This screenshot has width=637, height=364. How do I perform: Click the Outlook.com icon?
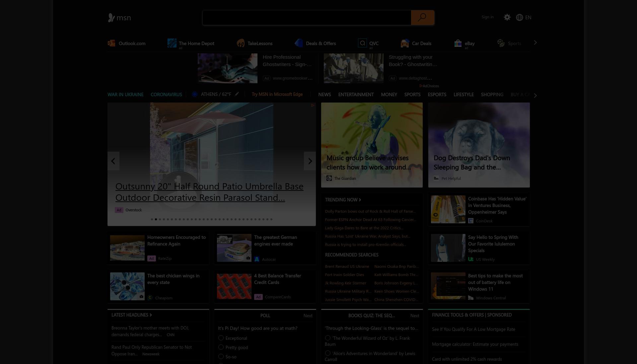point(111,43)
